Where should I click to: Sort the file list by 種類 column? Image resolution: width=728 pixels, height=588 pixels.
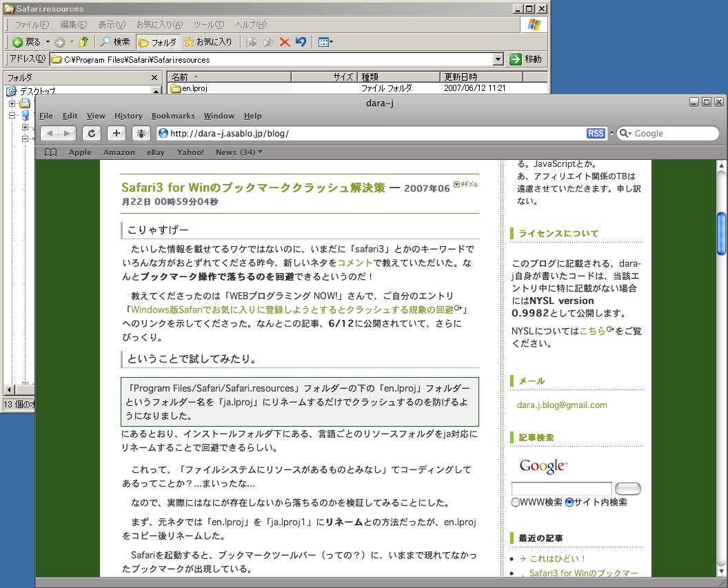tap(398, 77)
